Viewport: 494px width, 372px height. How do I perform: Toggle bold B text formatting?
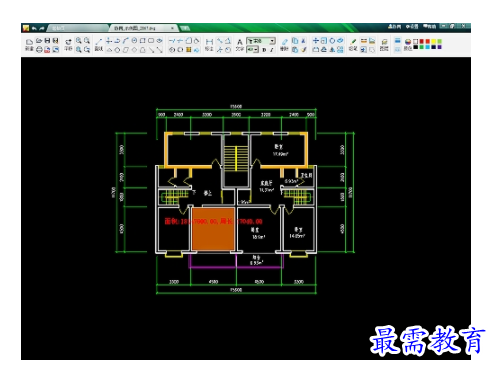pos(264,50)
